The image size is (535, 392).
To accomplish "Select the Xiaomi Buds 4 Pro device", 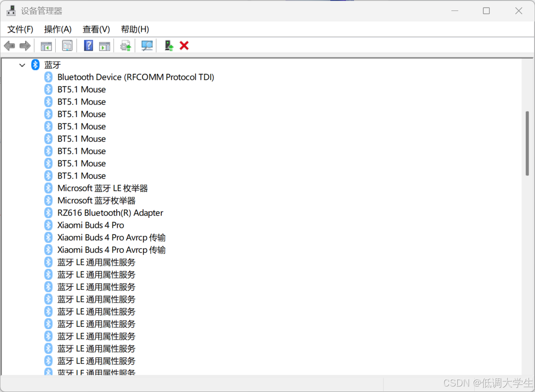I will (x=91, y=225).
